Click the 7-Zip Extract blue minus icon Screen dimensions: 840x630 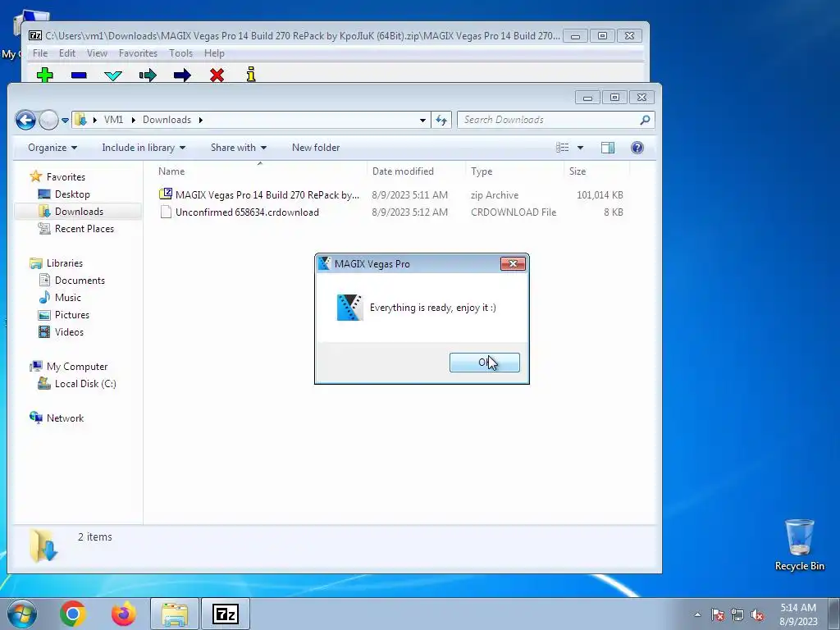(x=79, y=75)
